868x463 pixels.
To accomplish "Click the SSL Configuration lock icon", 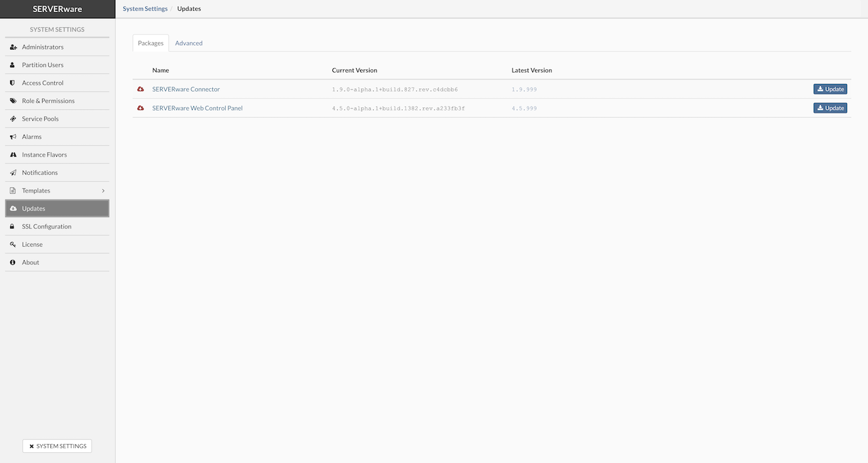I will 13,226.
